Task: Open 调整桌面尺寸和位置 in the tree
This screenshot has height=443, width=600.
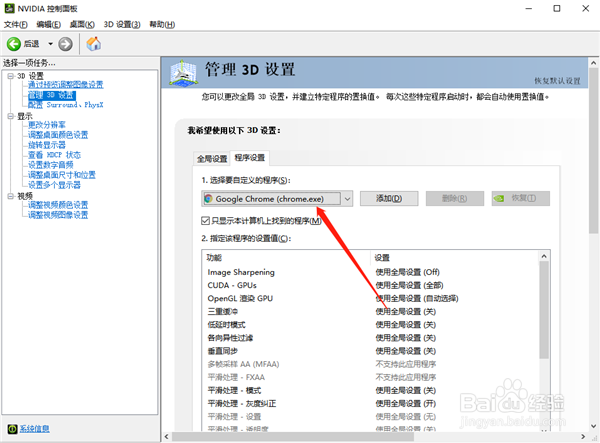Action: click(x=62, y=175)
